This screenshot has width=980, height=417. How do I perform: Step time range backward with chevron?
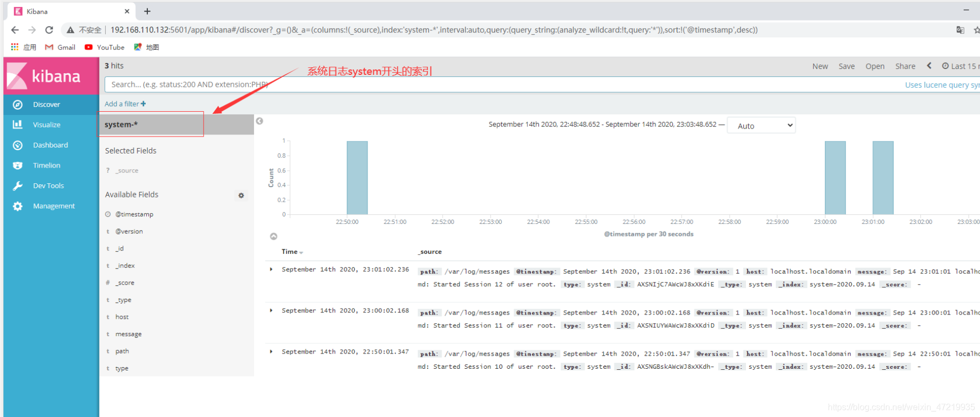pos(929,66)
